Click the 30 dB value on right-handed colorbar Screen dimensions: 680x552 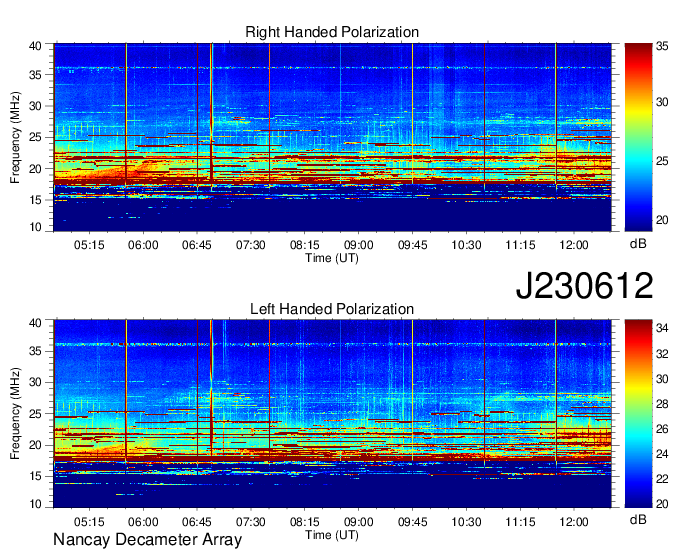click(x=662, y=102)
